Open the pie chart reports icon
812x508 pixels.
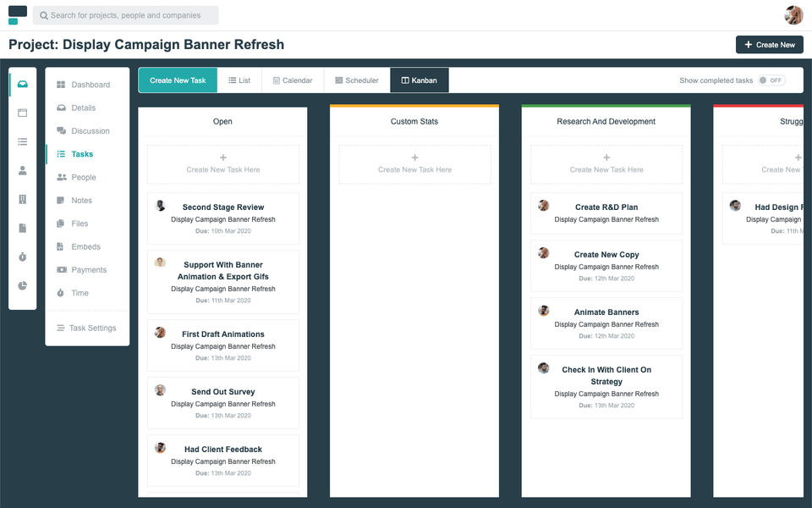[x=22, y=285]
